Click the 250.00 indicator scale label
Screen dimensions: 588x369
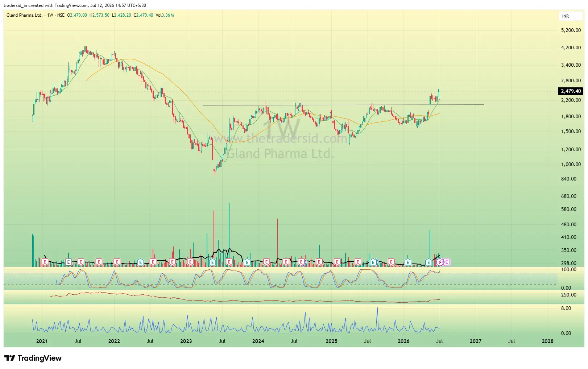(x=569, y=295)
